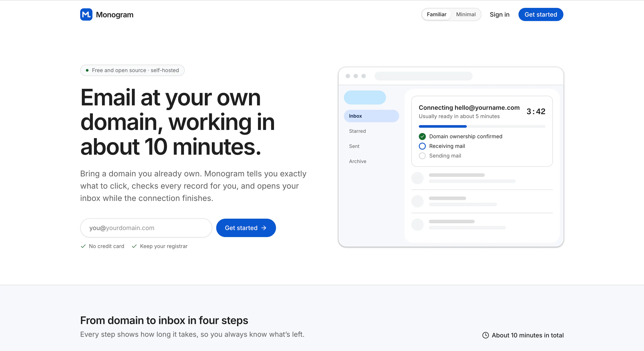The height and width of the screenshot is (351, 644).
Task: Click the address bar in the preview window
Action: (423, 76)
